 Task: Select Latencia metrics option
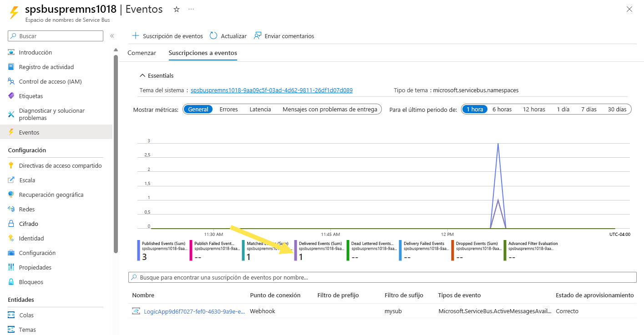point(260,109)
